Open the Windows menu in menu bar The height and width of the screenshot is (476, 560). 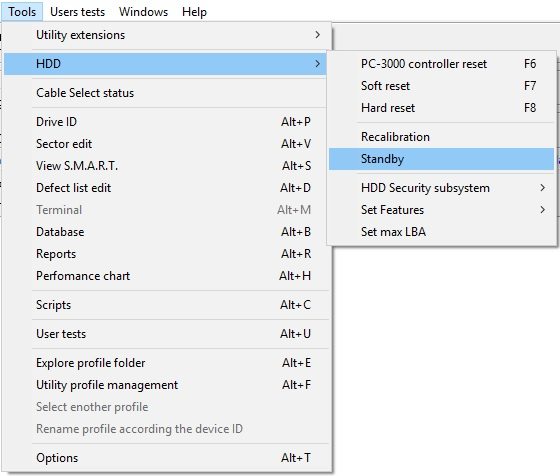pos(143,12)
